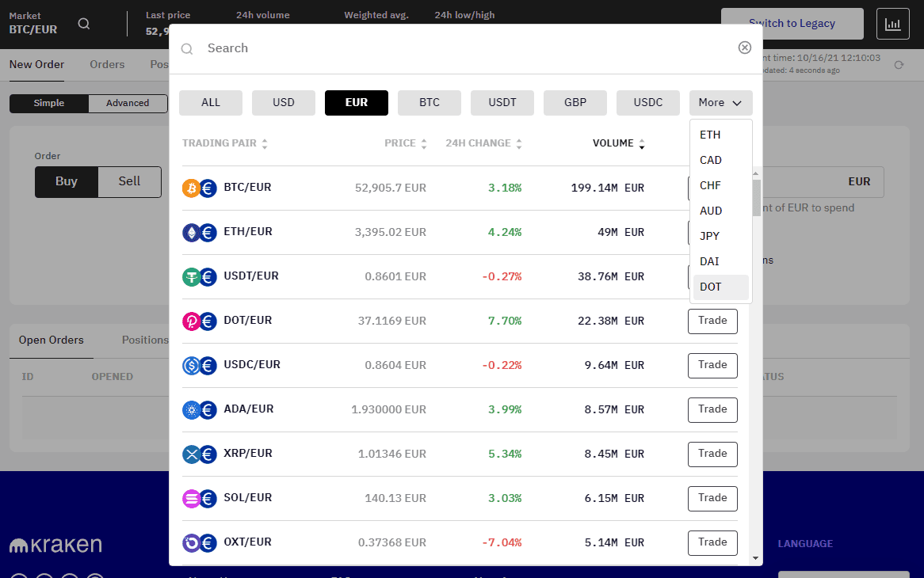The height and width of the screenshot is (578, 924).
Task: Click the search magnifier icon in modal
Action: tap(187, 49)
